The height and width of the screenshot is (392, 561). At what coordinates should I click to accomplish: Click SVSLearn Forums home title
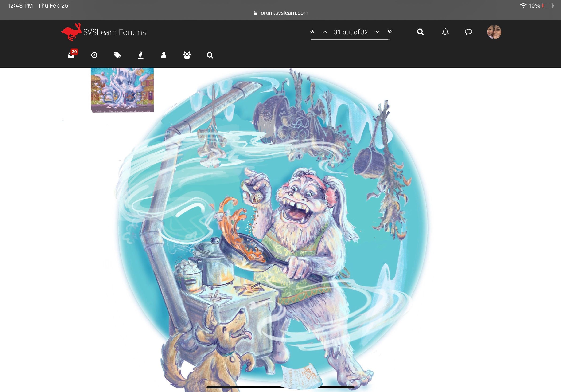click(x=114, y=32)
